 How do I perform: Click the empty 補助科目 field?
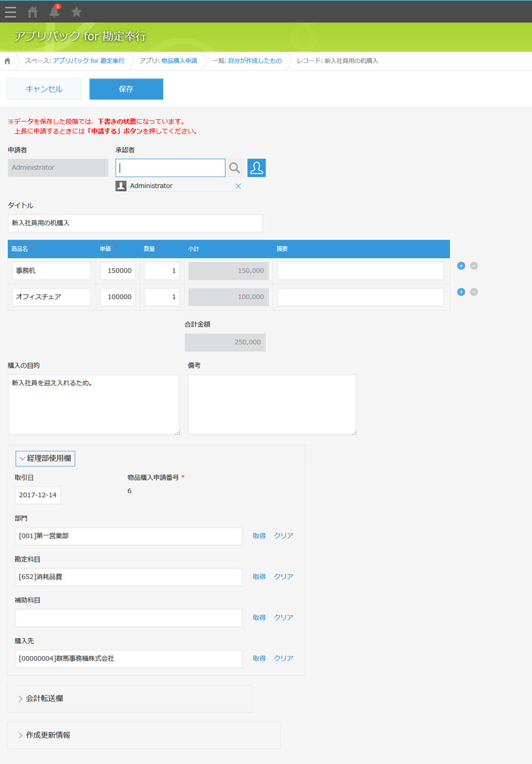tap(128, 617)
